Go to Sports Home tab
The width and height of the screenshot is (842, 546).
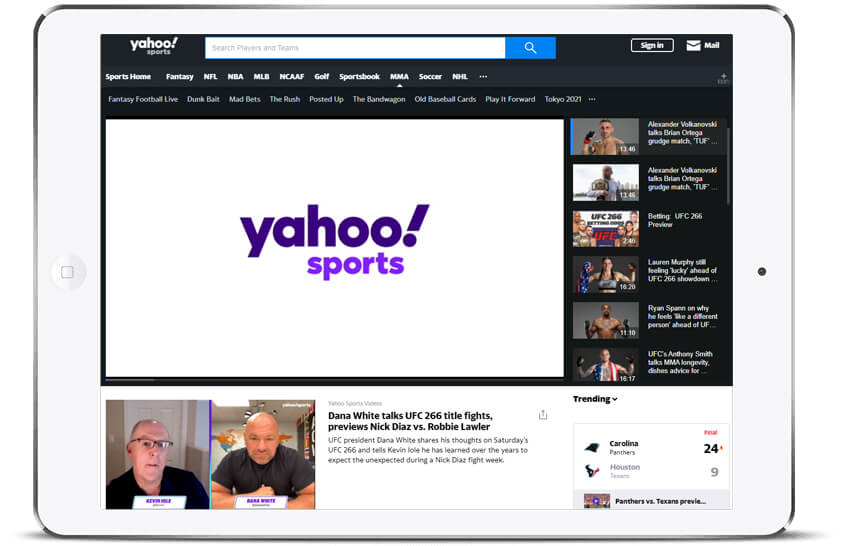[128, 77]
